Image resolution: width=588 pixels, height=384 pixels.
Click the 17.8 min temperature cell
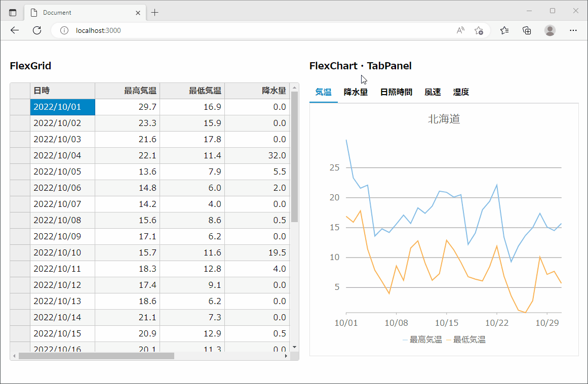[x=192, y=139]
